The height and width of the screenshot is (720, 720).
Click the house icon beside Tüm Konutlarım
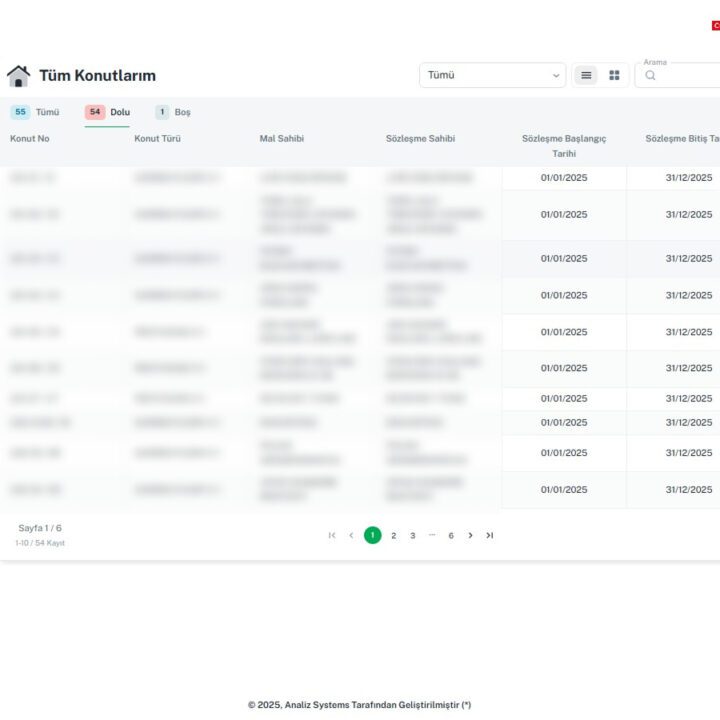coord(18,76)
